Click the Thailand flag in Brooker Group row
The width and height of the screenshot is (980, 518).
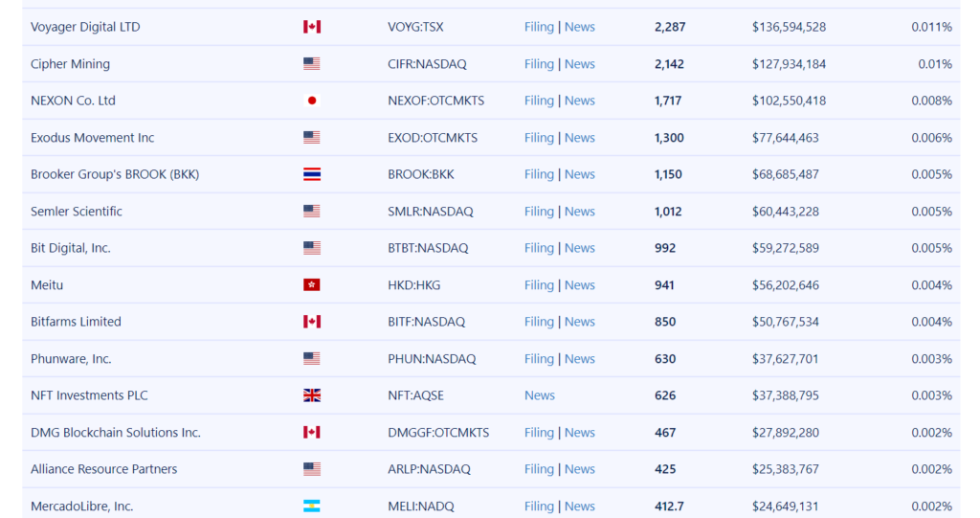[x=312, y=174]
